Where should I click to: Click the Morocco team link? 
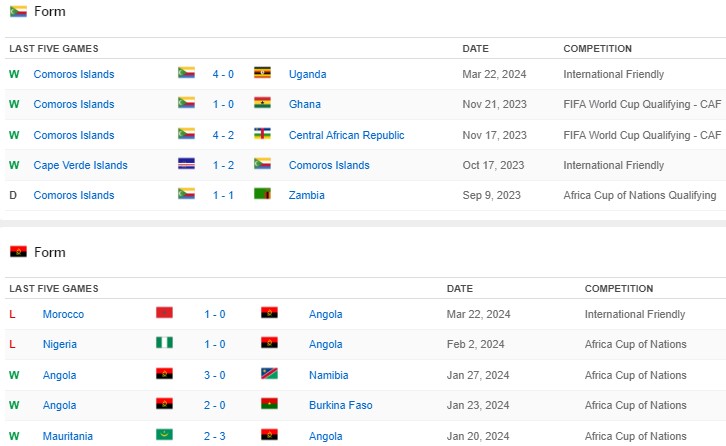tap(63, 314)
